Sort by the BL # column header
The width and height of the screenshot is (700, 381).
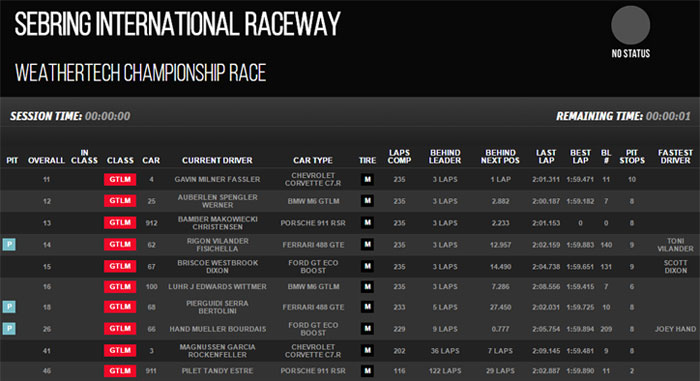click(x=606, y=156)
